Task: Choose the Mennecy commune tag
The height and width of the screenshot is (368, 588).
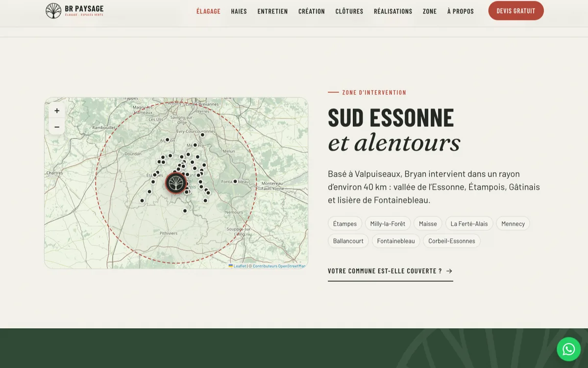Action: click(x=513, y=223)
